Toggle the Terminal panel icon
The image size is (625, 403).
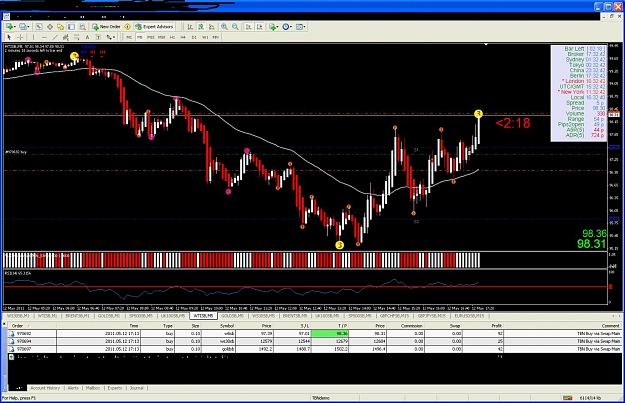tap(71, 27)
